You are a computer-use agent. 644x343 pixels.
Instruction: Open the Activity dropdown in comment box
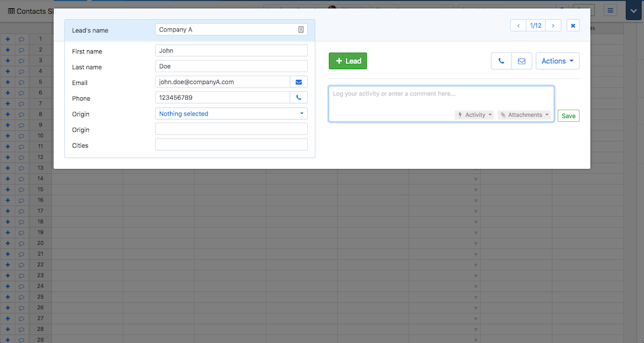pyautogui.click(x=475, y=115)
